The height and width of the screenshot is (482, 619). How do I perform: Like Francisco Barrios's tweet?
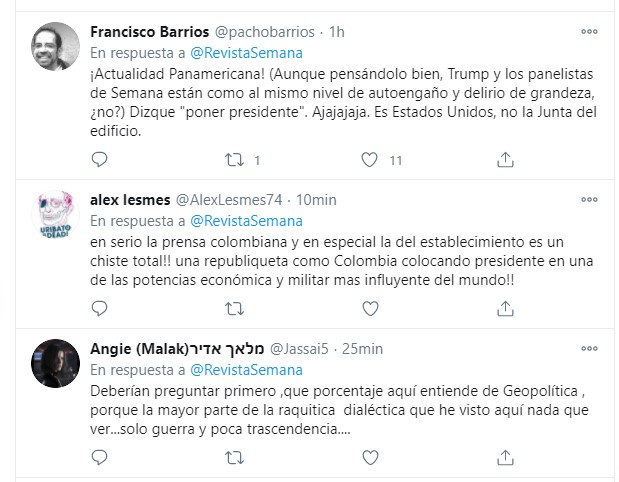click(x=370, y=159)
